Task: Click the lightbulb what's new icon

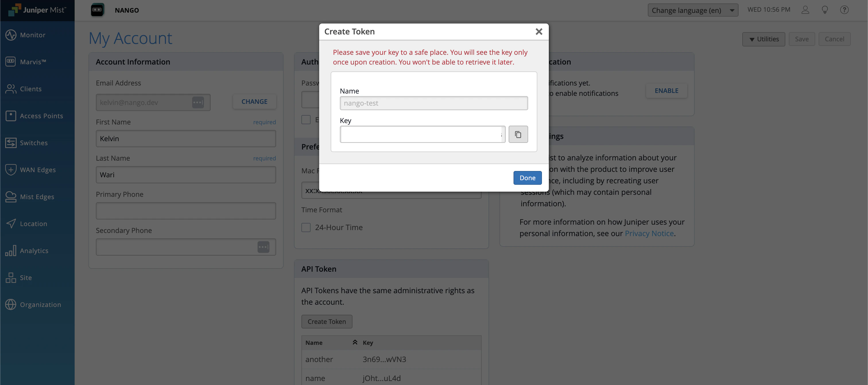Action: 825,10
